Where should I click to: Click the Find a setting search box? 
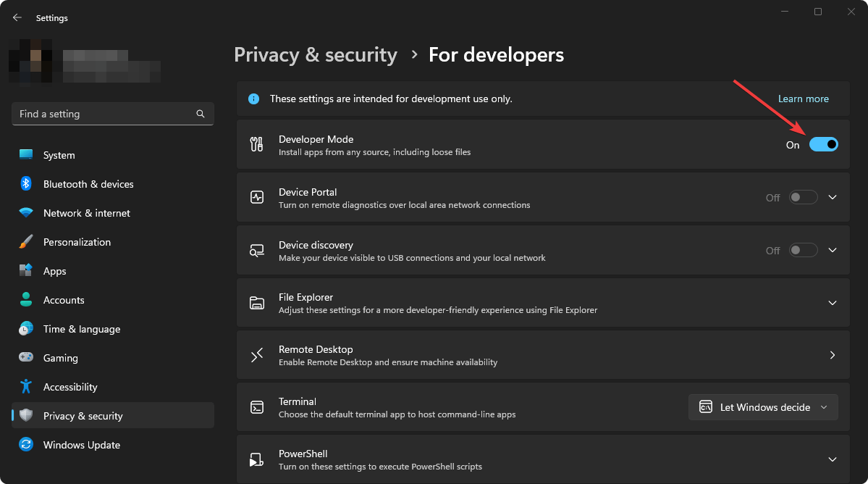(101, 114)
